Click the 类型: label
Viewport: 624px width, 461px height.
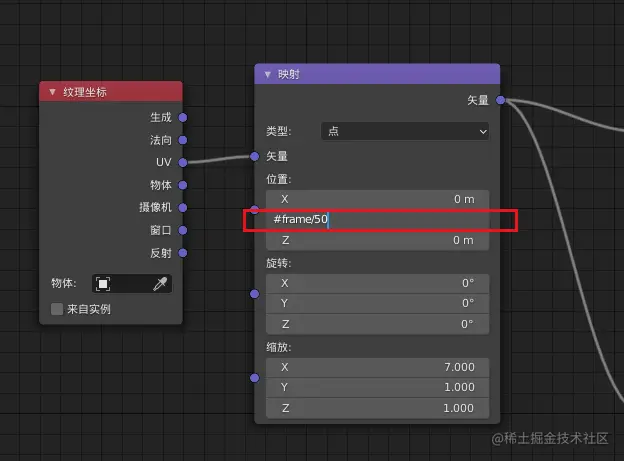click(279, 131)
